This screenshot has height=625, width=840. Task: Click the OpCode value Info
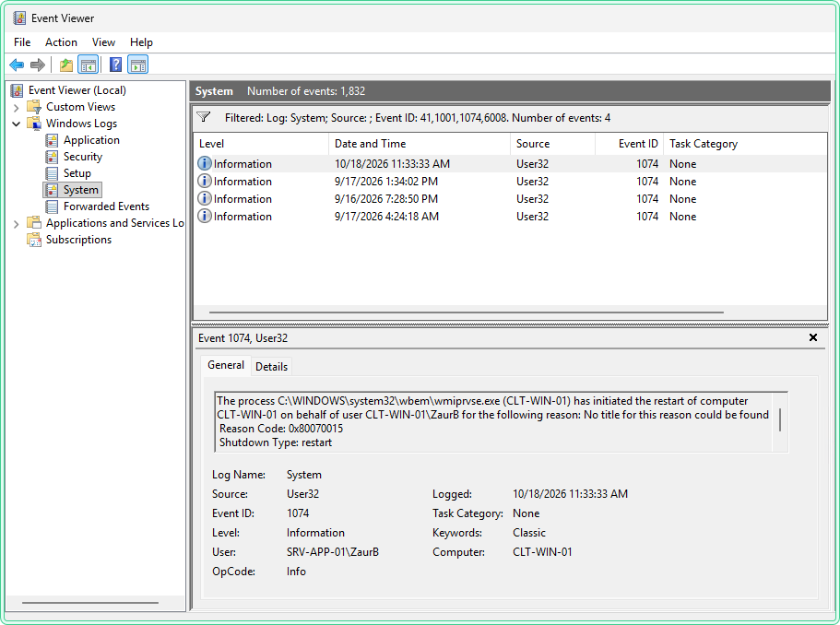(x=296, y=572)
